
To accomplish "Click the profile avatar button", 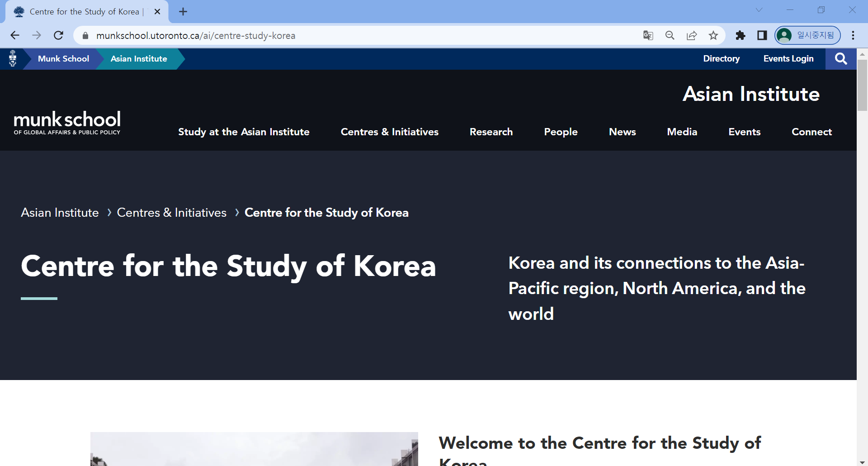I will pyautogui.click(x=807, y=35).
